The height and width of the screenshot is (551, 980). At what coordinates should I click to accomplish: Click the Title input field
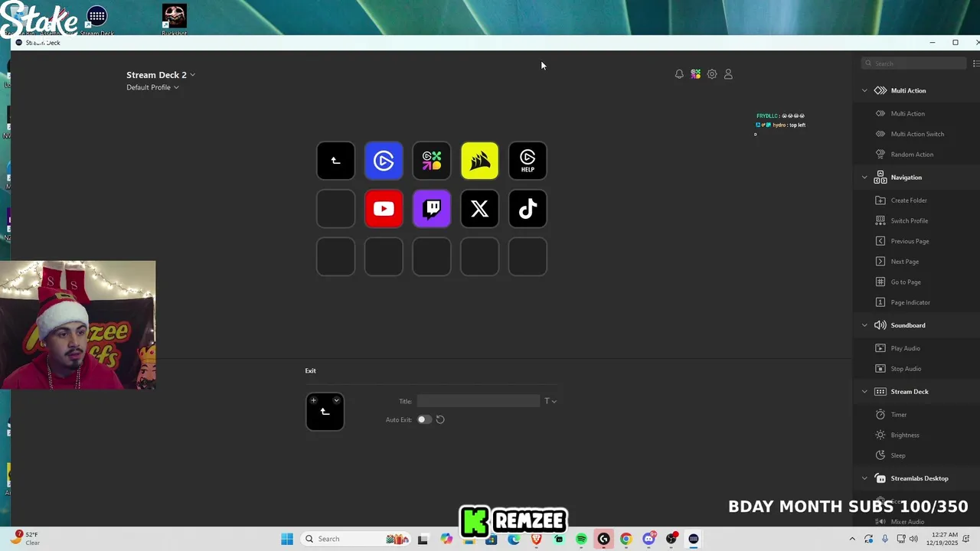pyautogui.click(x=479, y=401)
